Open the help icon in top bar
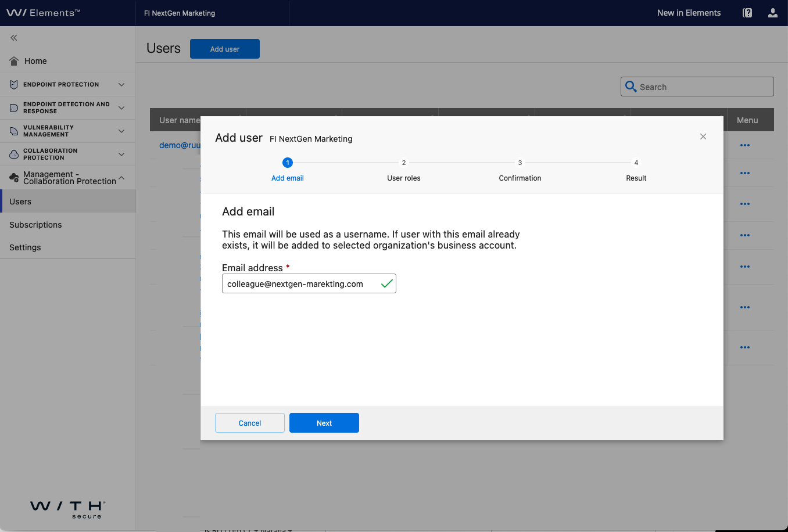 coord(747,13)
